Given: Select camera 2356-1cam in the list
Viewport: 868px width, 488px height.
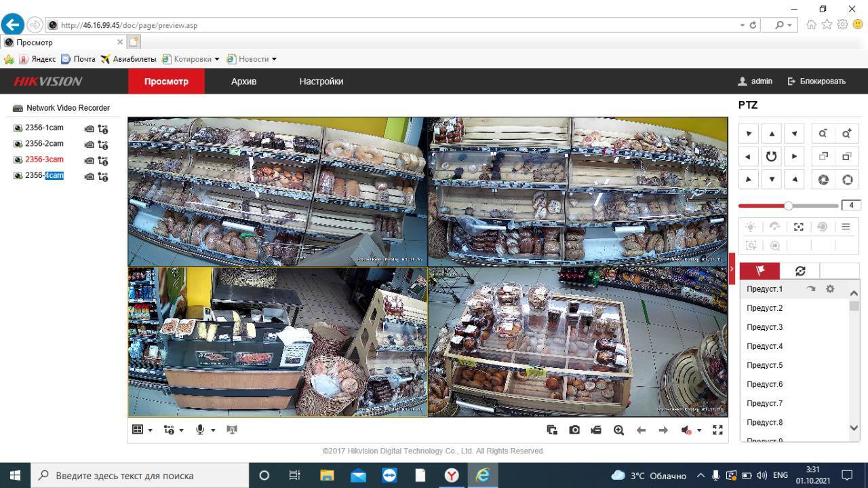Looking at the screenshot, I should pyautogui.click(x=44, y=128).
